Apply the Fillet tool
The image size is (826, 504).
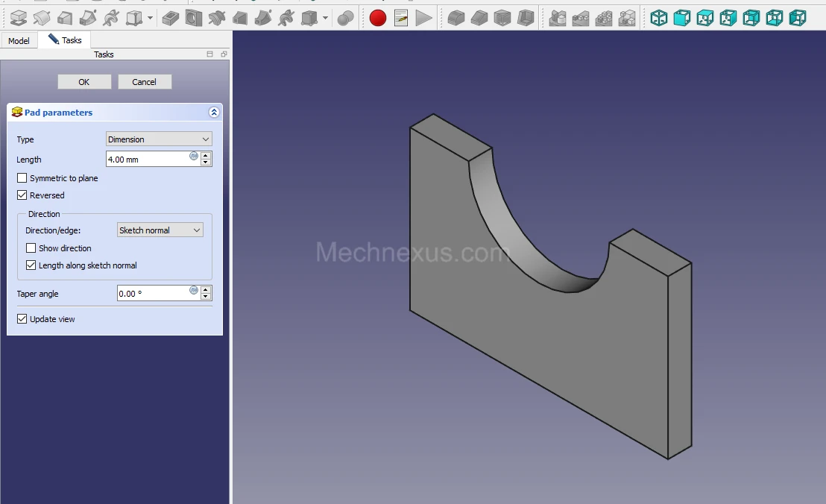click(x=455, y=18)
